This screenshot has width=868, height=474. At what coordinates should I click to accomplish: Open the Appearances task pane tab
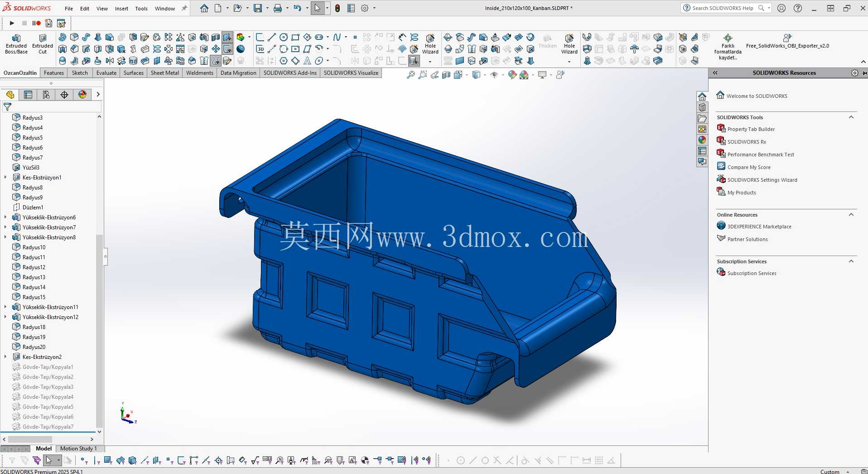click(702, 140)
